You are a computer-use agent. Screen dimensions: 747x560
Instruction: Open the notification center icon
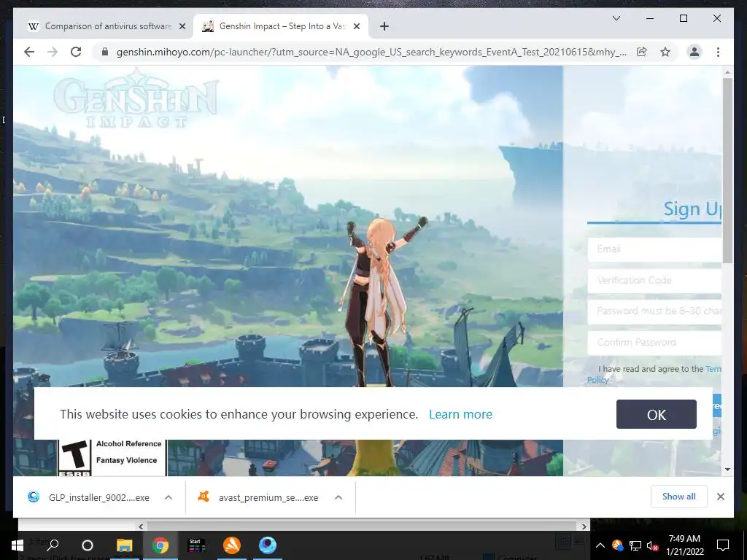point(723,545)
